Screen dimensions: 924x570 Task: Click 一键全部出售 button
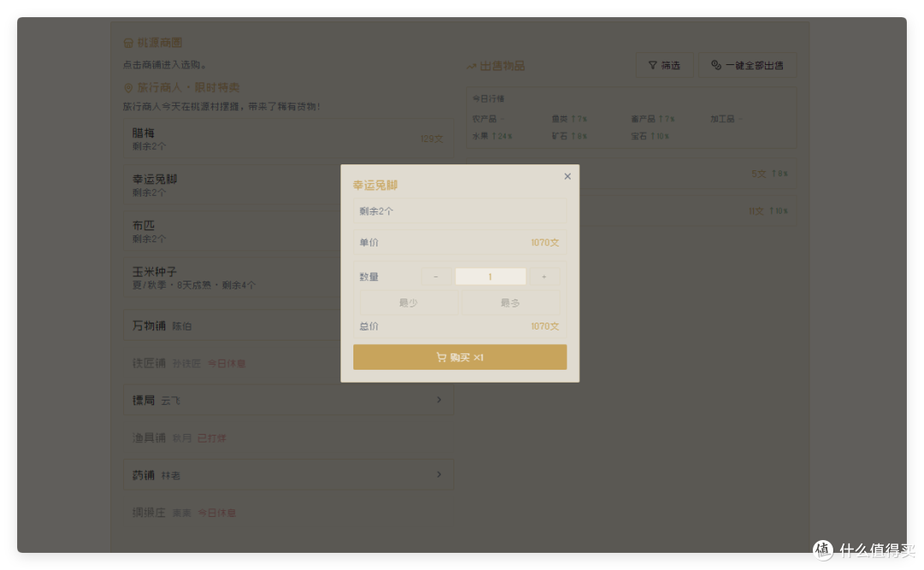pyautogui.click(x=747, y=65)
